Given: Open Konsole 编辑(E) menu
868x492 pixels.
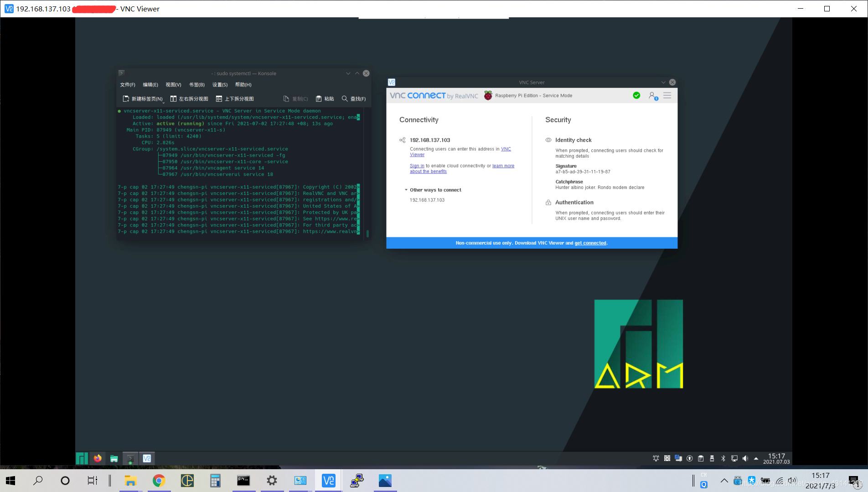Looking at the screenshot, I should click(x=150, y=85).
